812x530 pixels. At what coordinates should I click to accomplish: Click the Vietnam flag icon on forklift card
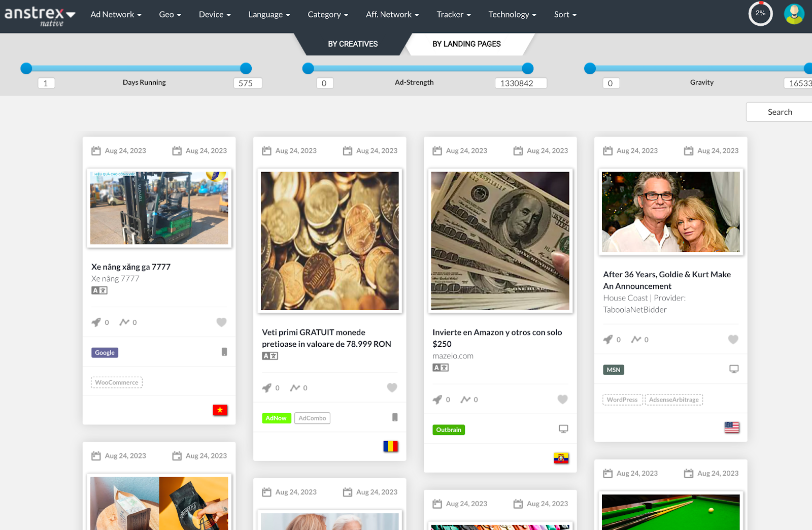(220, 410)
